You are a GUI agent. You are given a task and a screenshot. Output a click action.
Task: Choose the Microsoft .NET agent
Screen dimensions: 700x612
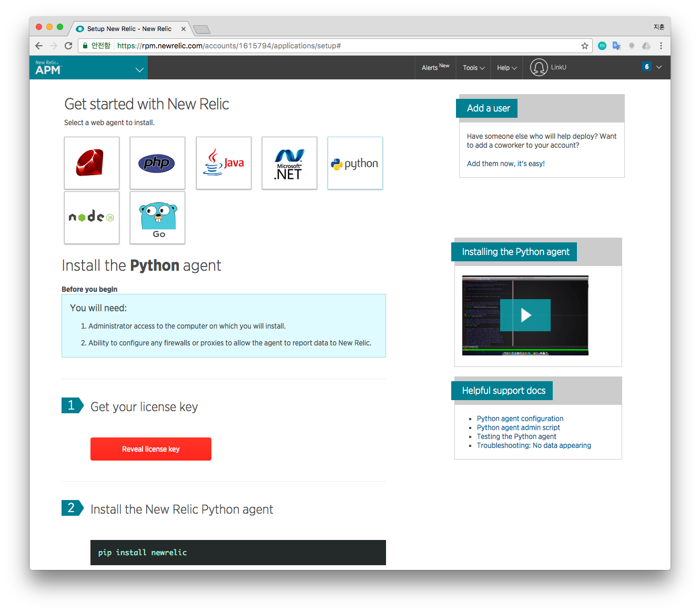point(289,162)
